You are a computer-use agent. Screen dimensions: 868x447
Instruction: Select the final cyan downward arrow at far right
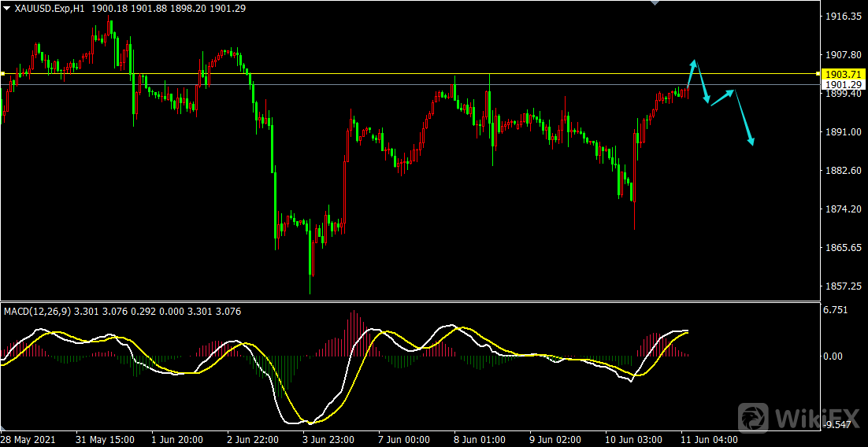pos(745,118)
